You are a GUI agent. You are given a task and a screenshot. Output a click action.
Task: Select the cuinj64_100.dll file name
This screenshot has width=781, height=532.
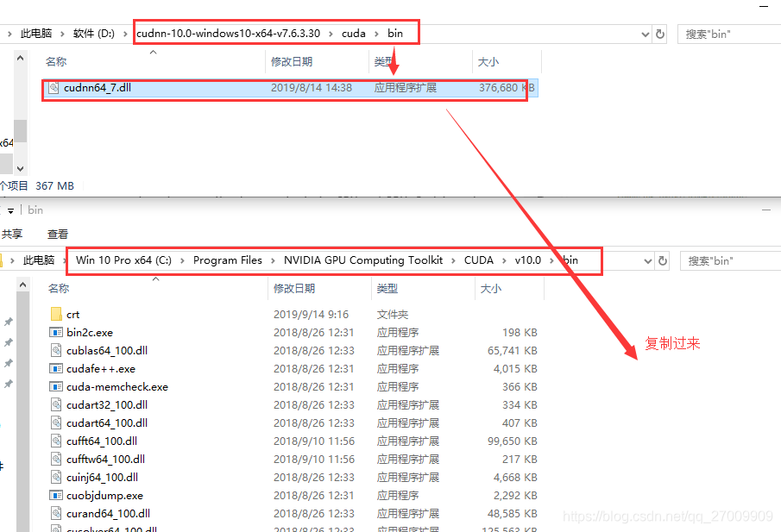[x=103, y=478]
